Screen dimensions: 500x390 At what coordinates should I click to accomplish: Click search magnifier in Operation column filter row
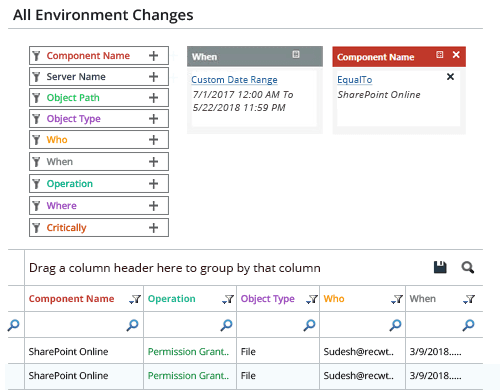pyautogui.click(x=226, y=325)
